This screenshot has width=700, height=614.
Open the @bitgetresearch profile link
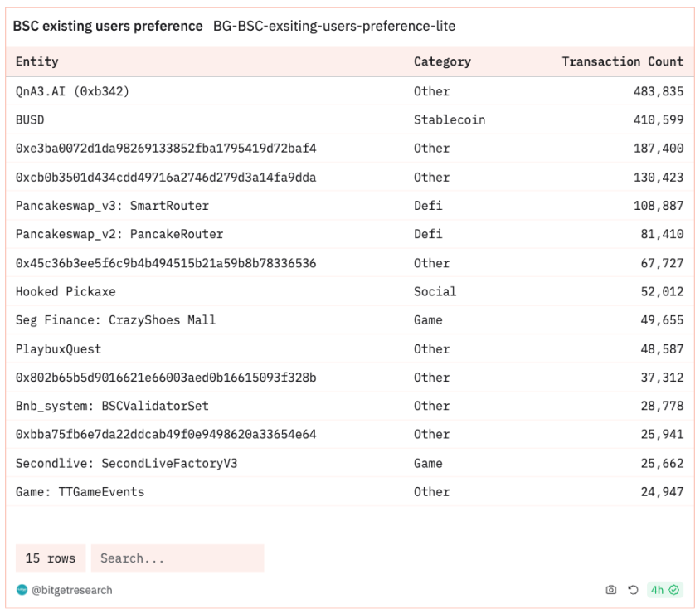click(72, 590)
